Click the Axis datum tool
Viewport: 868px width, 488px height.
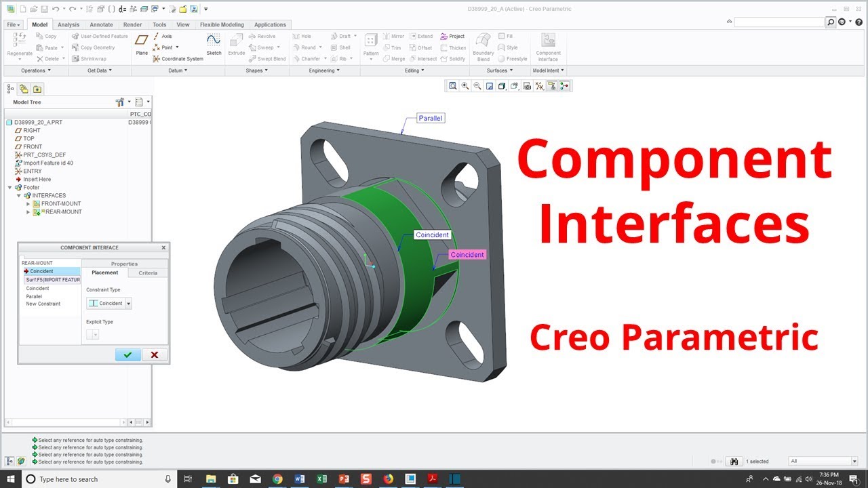(x=162, y=37)
